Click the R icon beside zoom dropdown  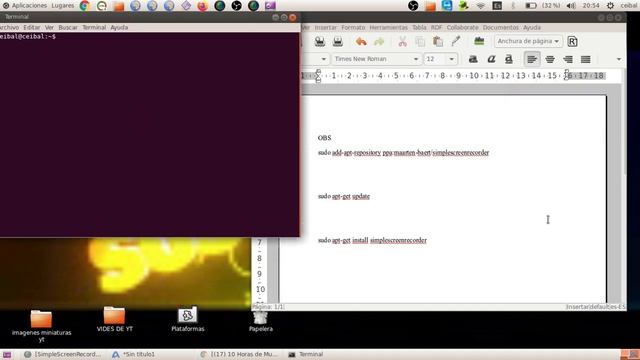(x=572, y=41)
